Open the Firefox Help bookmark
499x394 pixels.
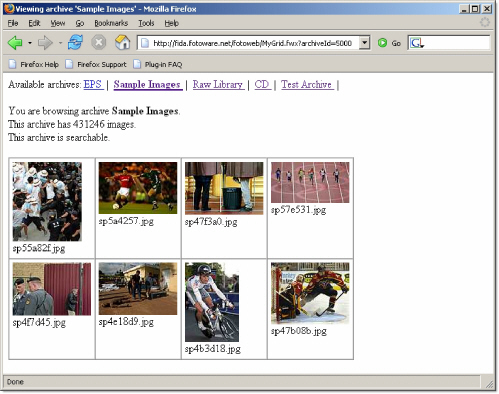(x=33, y=64)
